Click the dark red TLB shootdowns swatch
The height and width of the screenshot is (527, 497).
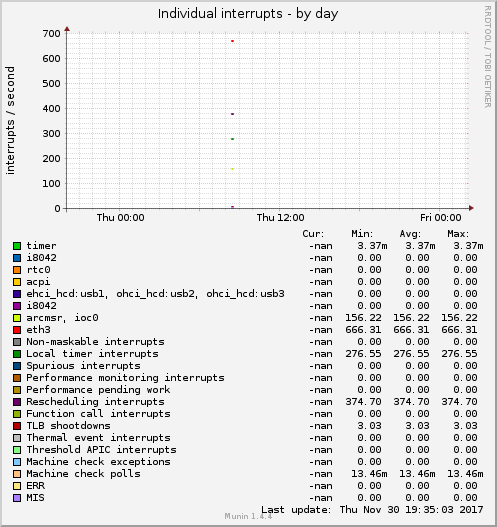coord(17,426)
